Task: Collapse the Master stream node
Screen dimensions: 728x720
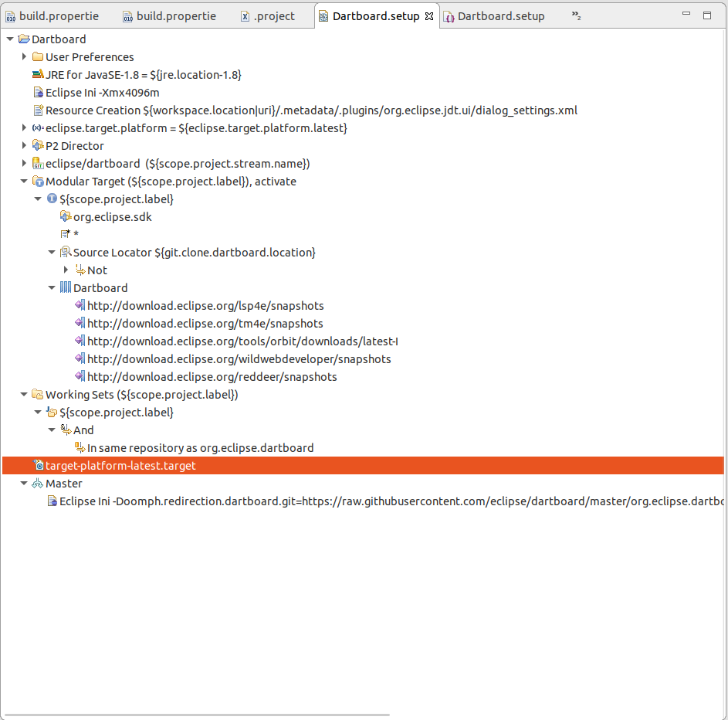Action: (24, 484)
